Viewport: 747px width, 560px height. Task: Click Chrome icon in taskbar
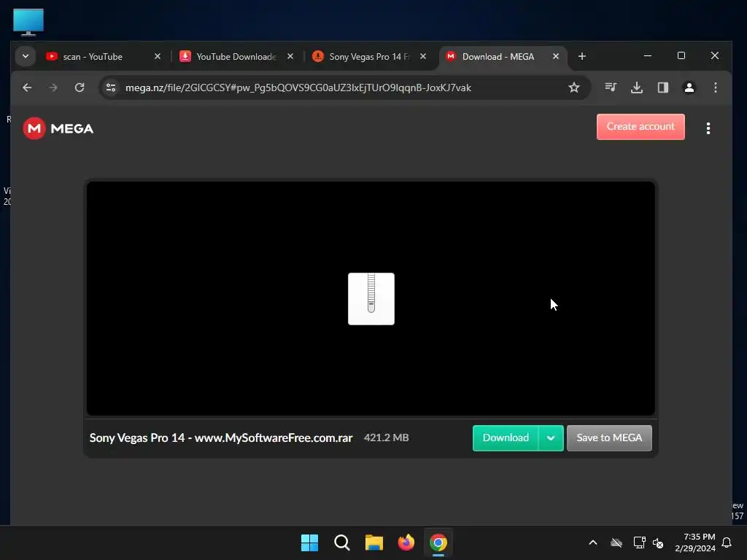click(x=438, y=542)
